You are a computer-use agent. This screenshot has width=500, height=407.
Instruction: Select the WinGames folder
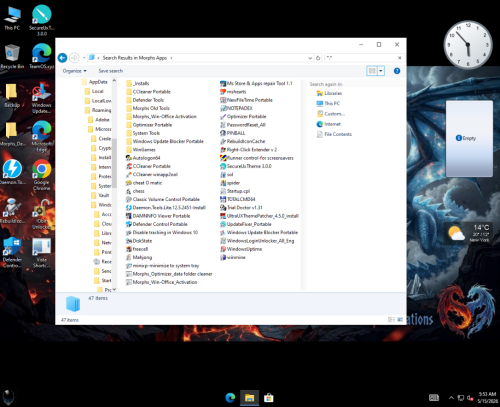click(x=141, y=149)
